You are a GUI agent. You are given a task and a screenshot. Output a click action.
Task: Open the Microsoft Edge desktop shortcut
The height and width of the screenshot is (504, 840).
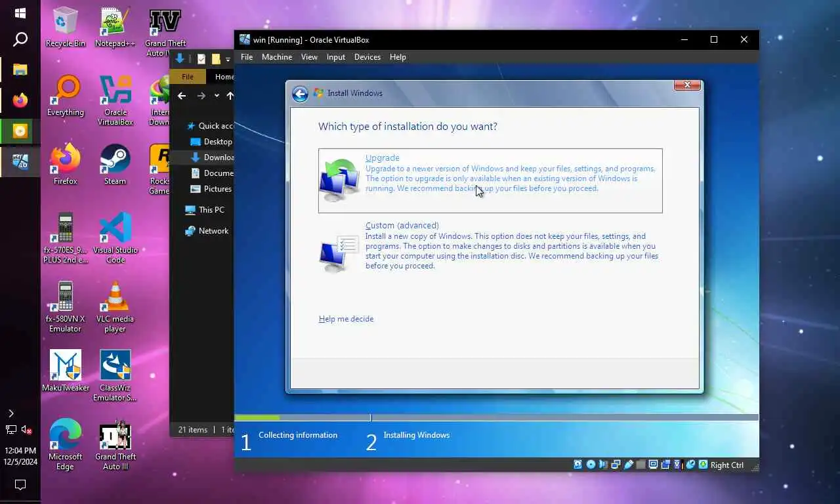(65, 445)
